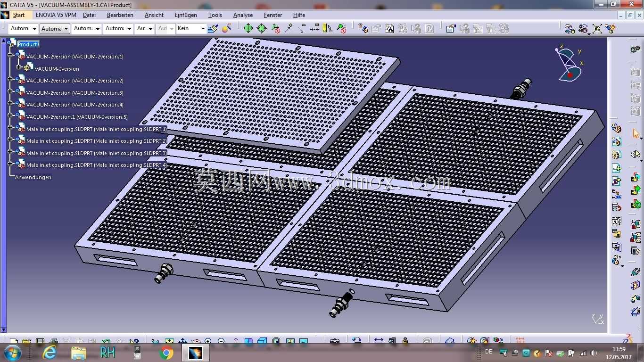
Task: Collapse the VACUUM-2version.1 tree node
Action: pos(10,55)
